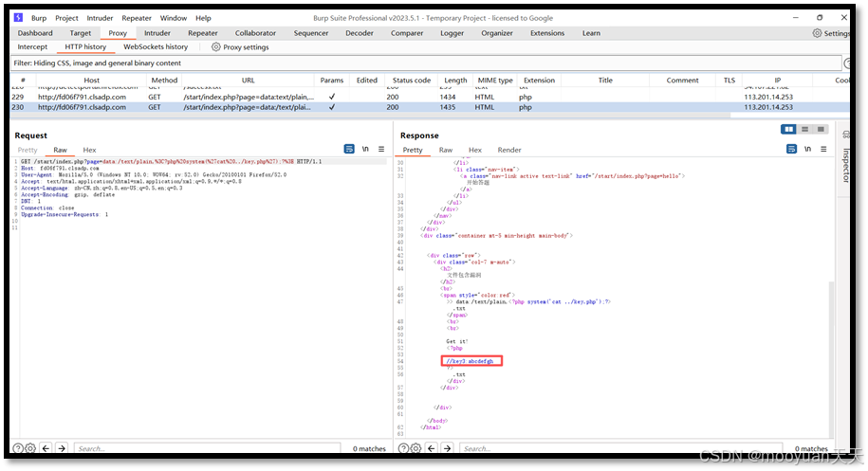The width and height of the screenshot is (868, 471).
Task: Select Hex view in Request panel
Action: [89, 150]
